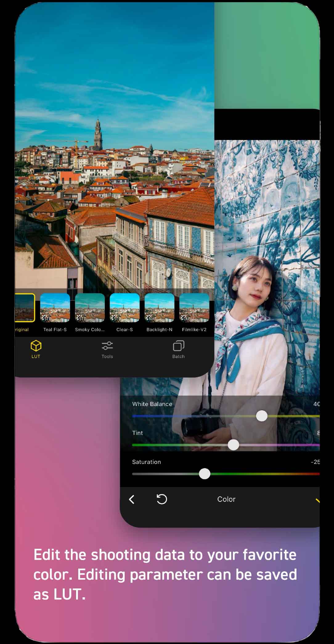Go back with the left chevron

(132, 499)
